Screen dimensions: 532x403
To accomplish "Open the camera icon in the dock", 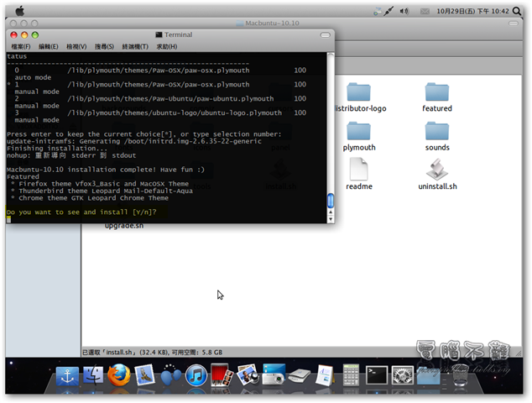I will [x=274, y=375].
